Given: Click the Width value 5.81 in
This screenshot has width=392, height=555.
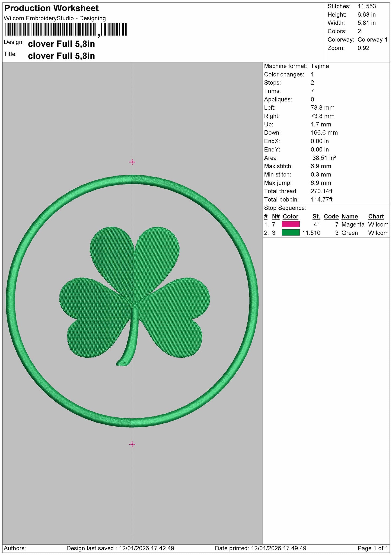Looking at the screenshot, I should click(x=367, y=23).
